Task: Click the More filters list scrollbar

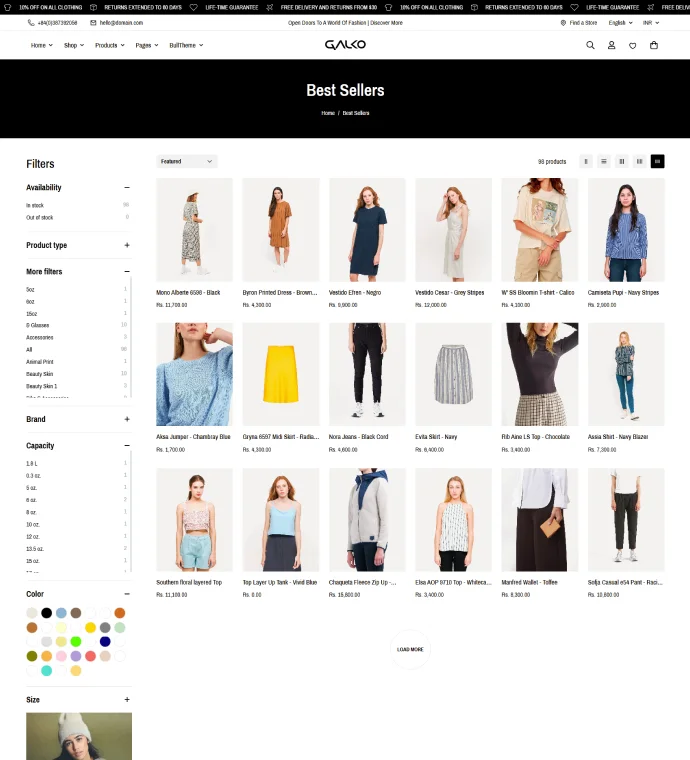Action: (131, 337)
